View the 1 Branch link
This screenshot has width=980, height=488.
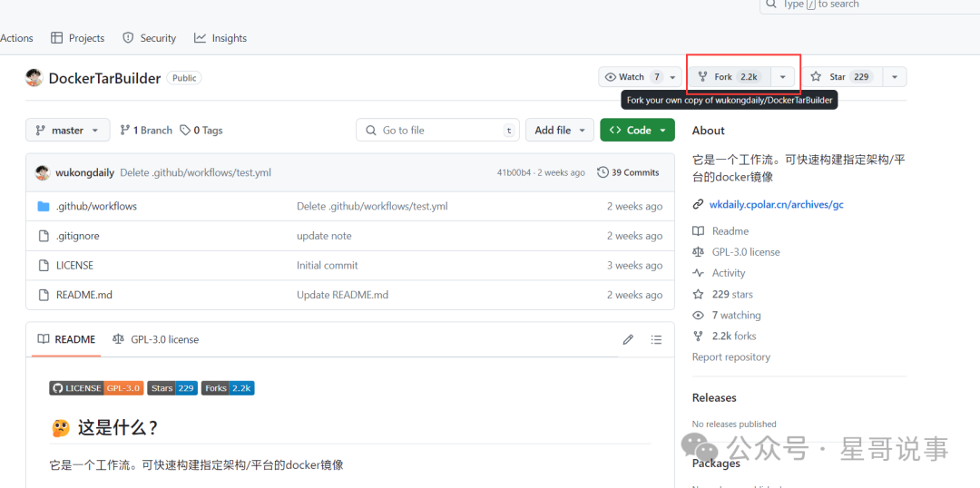145,130
